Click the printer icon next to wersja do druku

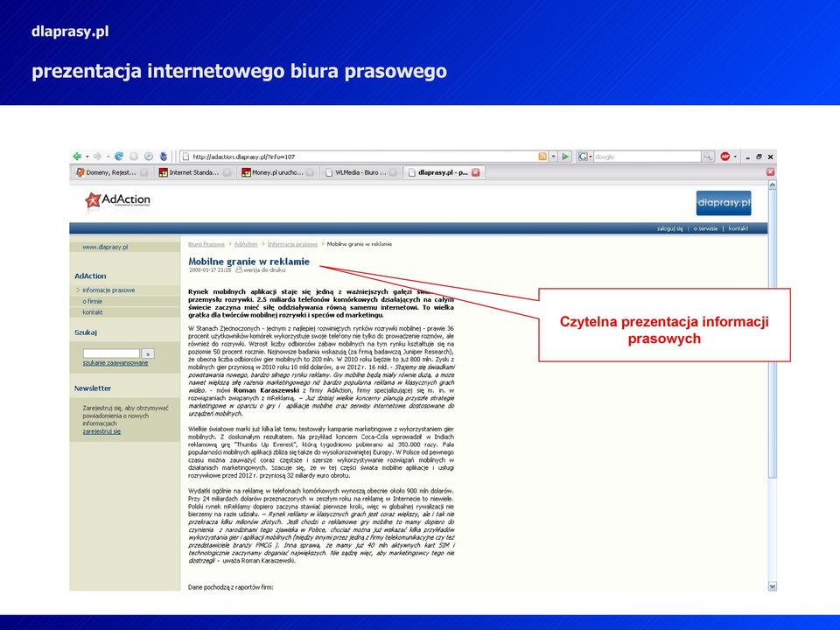(239, 270)
